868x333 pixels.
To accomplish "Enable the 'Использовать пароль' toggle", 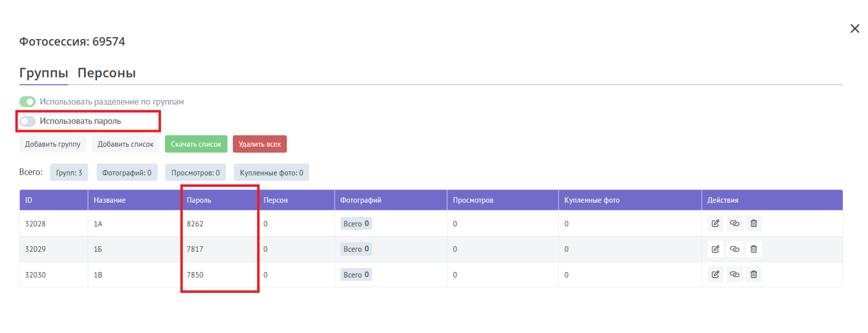I will pos(27,121).
